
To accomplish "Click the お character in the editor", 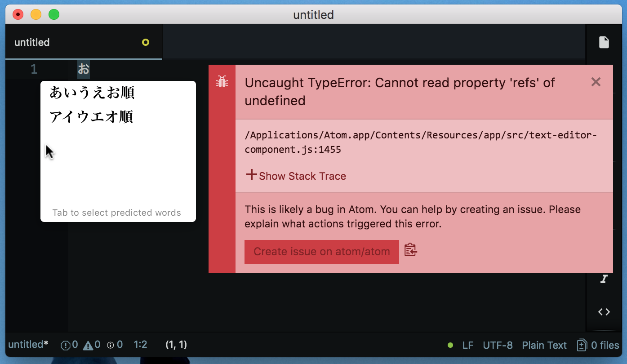I will coord(84,69).
